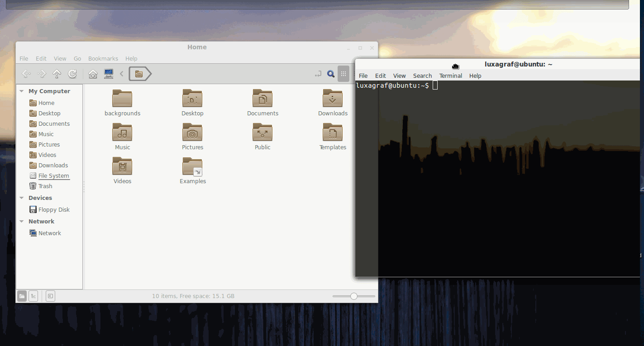This screenshot has width=644, height=346.
Task: Collapse the Network sidebar section
Action: coord(22,222)
